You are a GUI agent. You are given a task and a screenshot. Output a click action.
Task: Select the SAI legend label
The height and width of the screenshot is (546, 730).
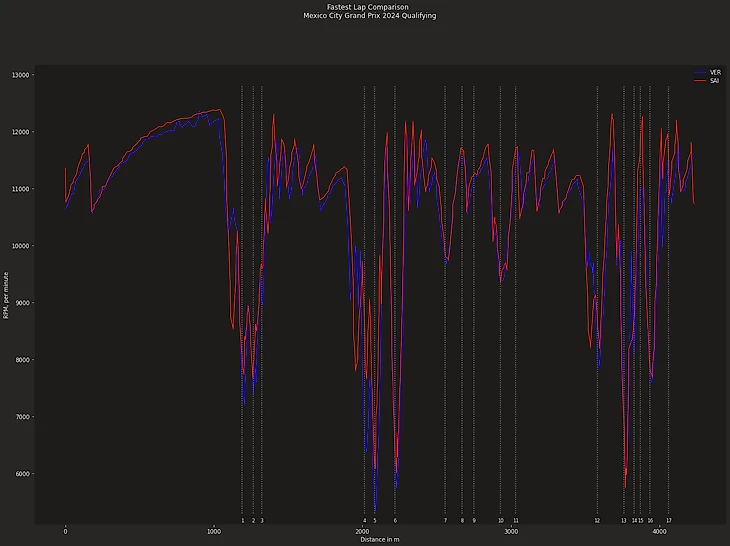(x=714, y=81)
